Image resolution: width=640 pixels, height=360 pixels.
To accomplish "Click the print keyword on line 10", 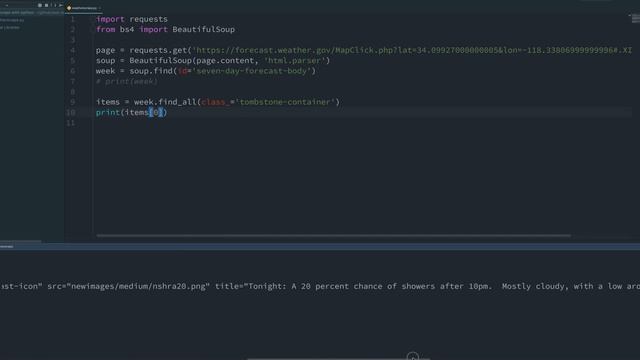I will pyautogui.click(x=108, y=112).
